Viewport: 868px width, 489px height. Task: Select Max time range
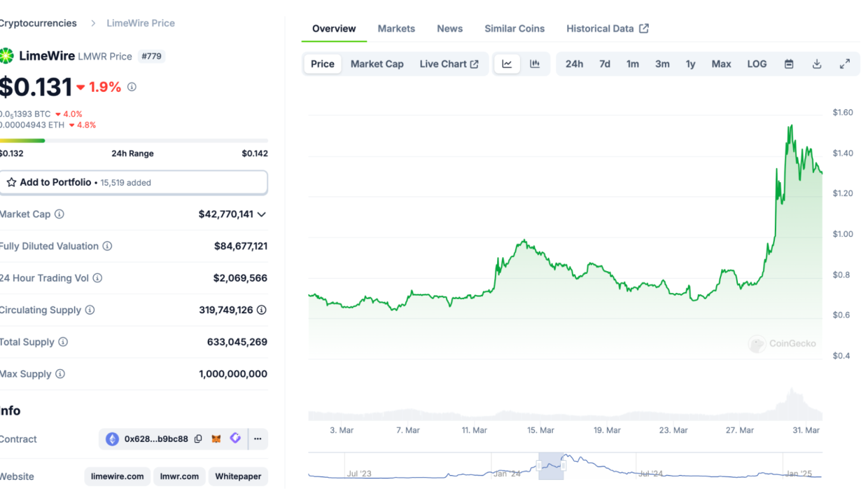coord(721,64)
